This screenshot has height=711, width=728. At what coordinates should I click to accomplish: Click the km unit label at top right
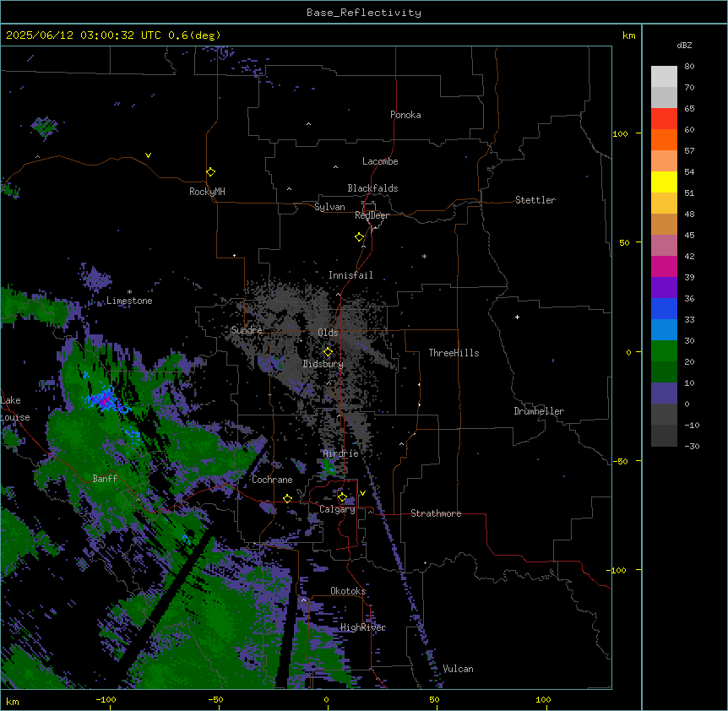tap(629, 35)
